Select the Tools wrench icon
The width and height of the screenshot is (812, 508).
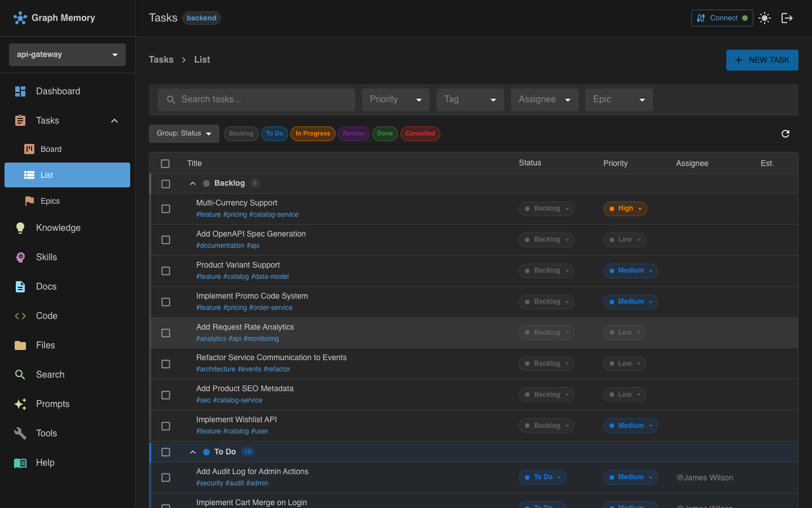click(20, 433)
